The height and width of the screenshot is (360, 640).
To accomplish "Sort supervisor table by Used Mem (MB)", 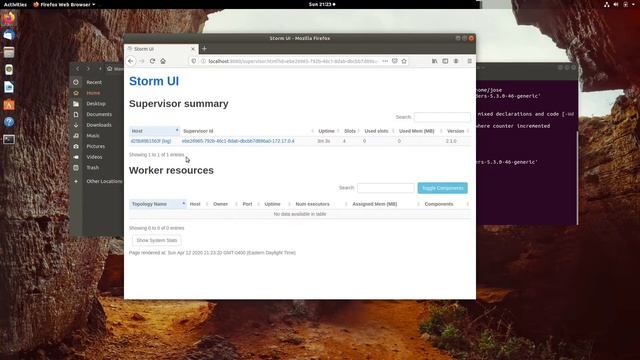I will (419, 131).
